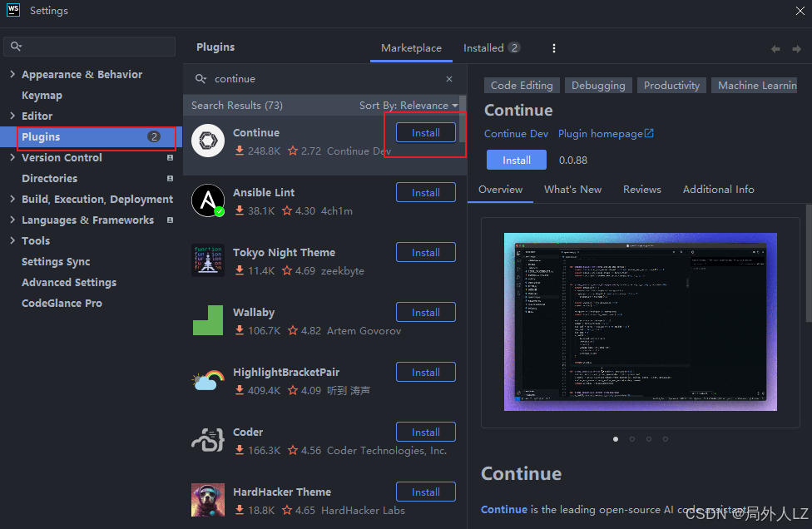
Task: Switch to the Marketplace tab
Action: (411, 48)
